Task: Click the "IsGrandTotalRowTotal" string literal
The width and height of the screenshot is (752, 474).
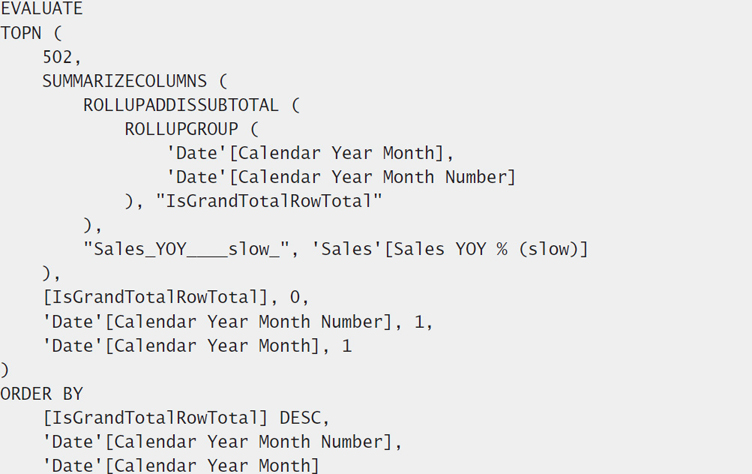Action: click(x=269, y=201)
